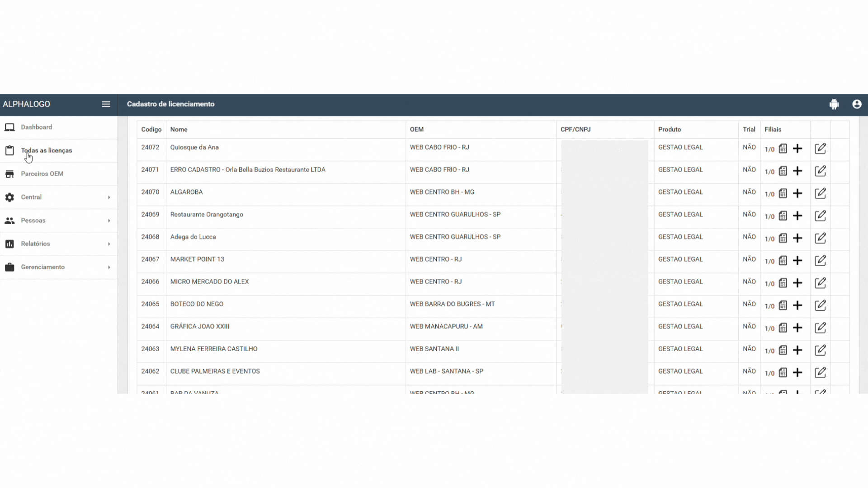This screenshot has width=868, height=488.
Task: Expand the Relatórios sidebar section
Action: click(x=59, y=244)
